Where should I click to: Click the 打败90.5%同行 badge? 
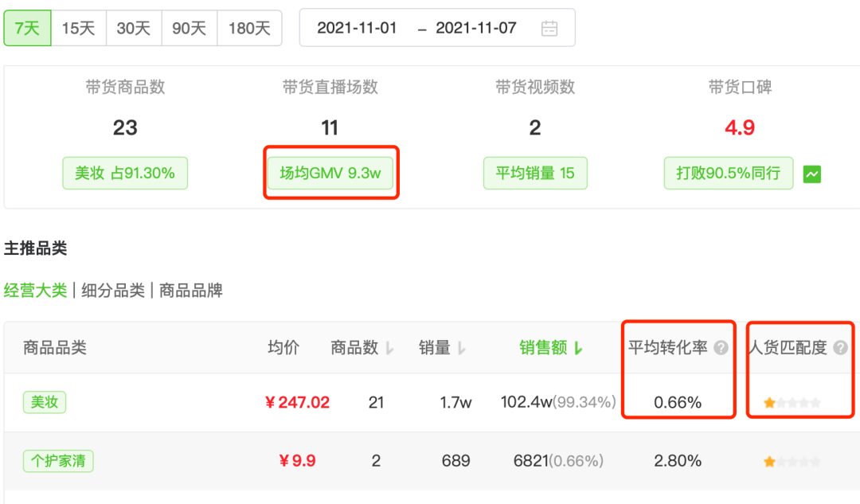tap(728, 173)
